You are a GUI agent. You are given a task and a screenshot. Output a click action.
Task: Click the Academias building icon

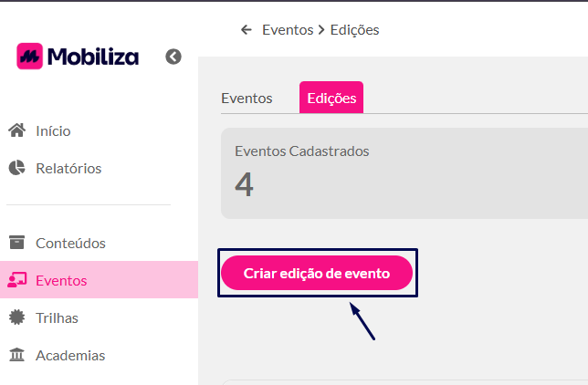pos(16,355)
